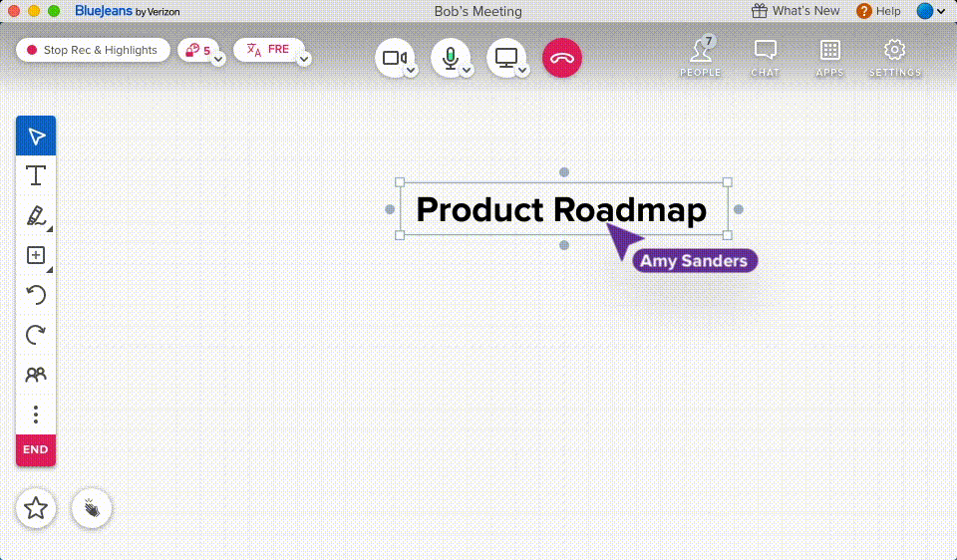This screenshot has width=957, height=560.
Task: Click the bottom connector dot below text box
Action: tap(564, 245)
